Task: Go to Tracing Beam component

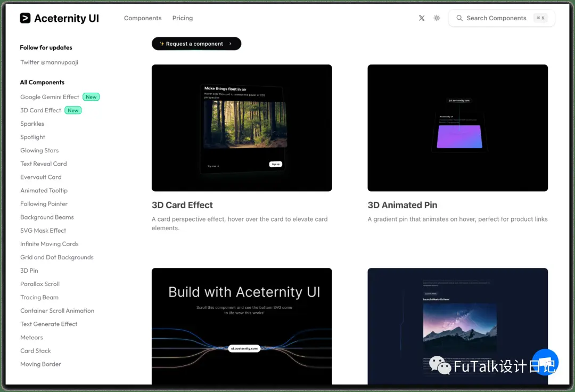Action: 39,297
